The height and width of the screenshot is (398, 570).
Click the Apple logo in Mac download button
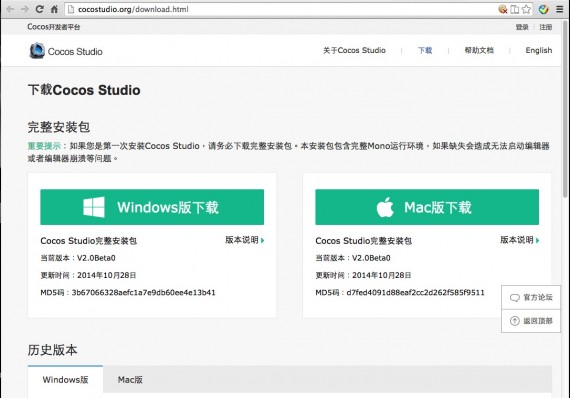[385, 207]
